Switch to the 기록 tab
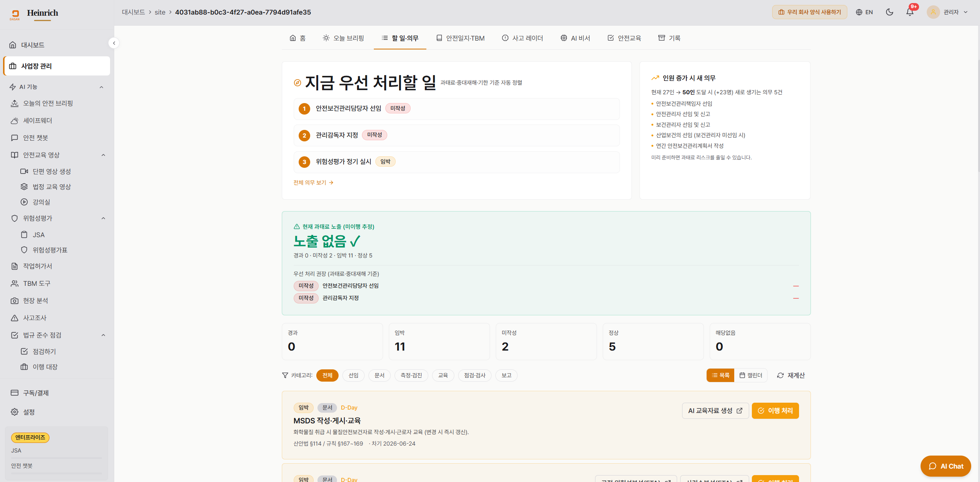Image resolution: width=980 pixels, height=482 pixels. point(669,38)
